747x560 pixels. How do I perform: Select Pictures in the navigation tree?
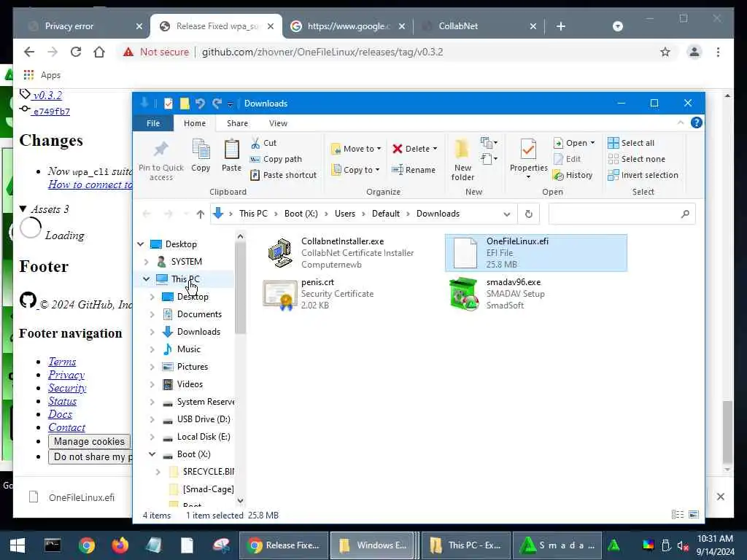[x=193, y=367]
